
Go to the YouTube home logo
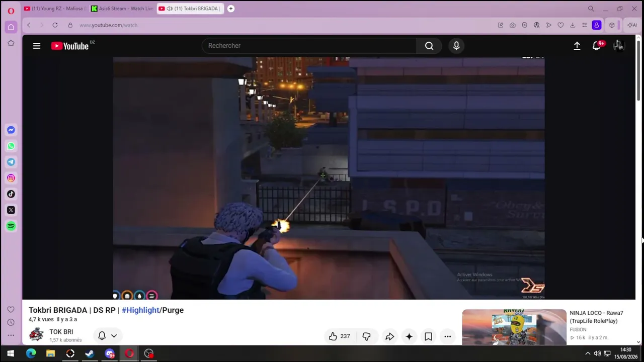tap(70, 46)
